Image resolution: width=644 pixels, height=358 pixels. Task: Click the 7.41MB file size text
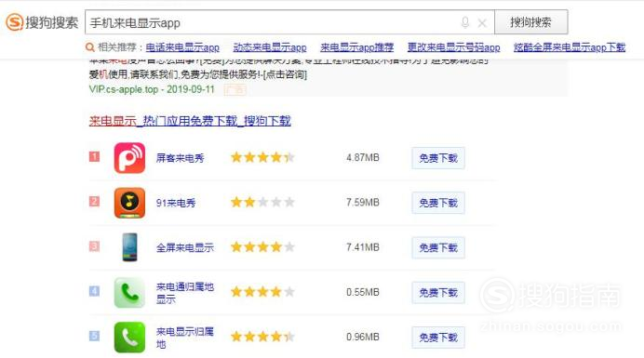click(x=363, y=247)
